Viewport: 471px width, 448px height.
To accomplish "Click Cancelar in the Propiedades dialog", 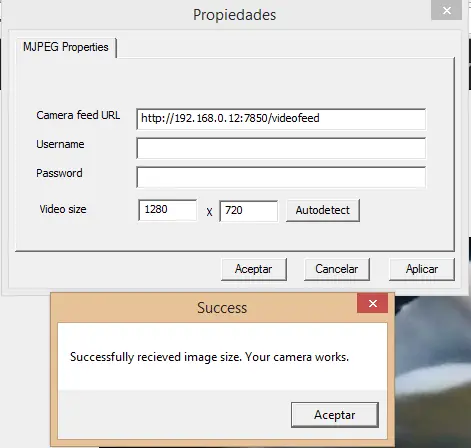I will (337, 269).
